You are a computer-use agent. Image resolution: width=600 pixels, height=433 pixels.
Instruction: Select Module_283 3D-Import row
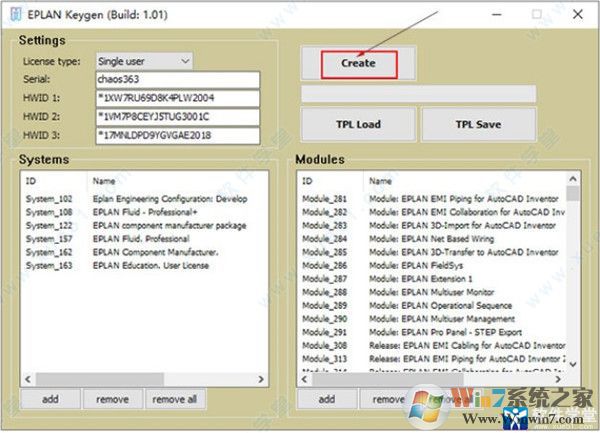click(432, 226)
